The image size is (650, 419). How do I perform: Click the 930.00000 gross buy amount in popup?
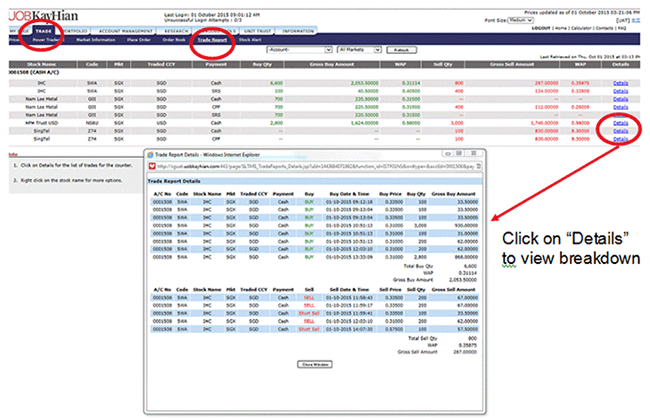pyautogui.click(x=466, y=225)
